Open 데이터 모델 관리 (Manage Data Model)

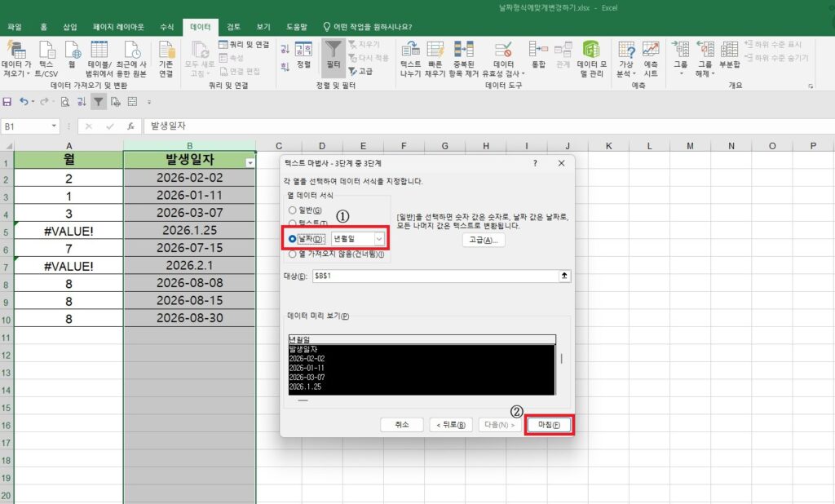(592, 59)
